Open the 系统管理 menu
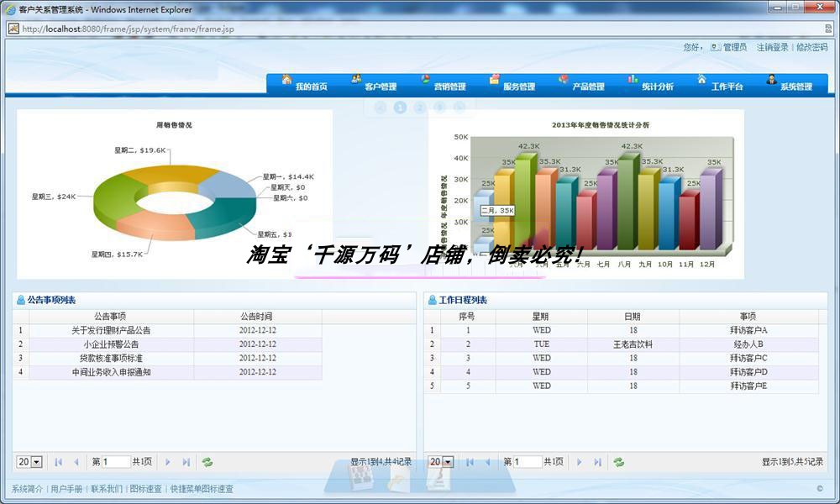This screenshot has width=840, height=504. tap(789, 85)
